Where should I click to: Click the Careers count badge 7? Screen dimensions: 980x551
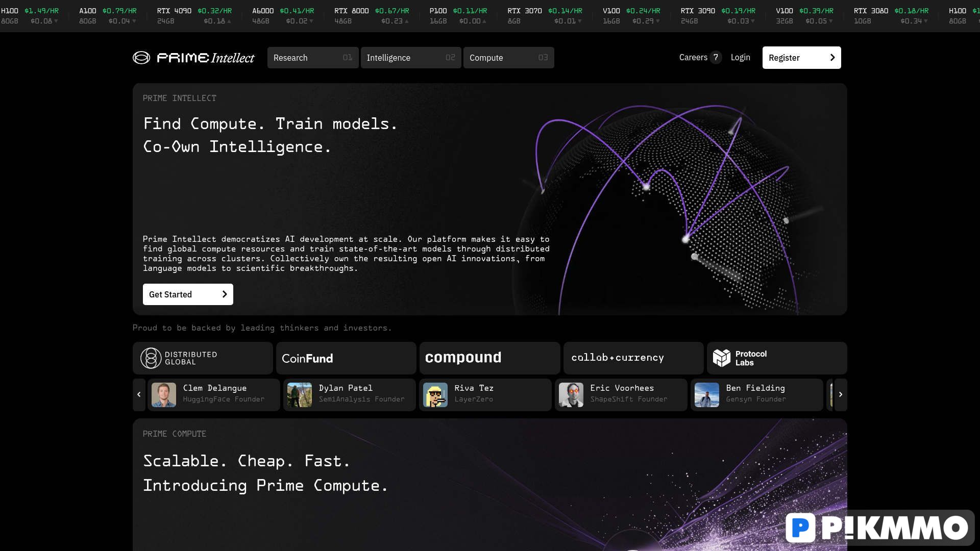coord(716,58)
